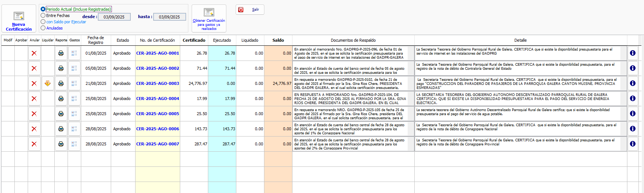Click the hasta date field
This screenshot has height=193, width=644.
[169, 17]
